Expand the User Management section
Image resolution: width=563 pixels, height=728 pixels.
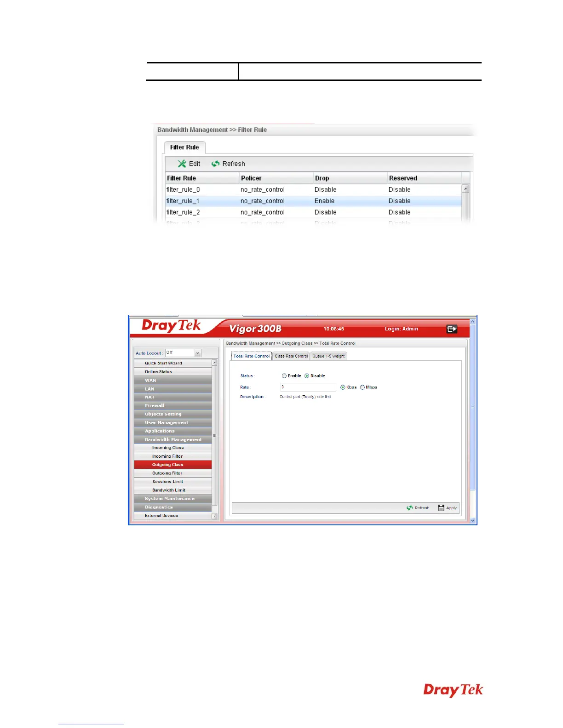click(x=173, y=423)
